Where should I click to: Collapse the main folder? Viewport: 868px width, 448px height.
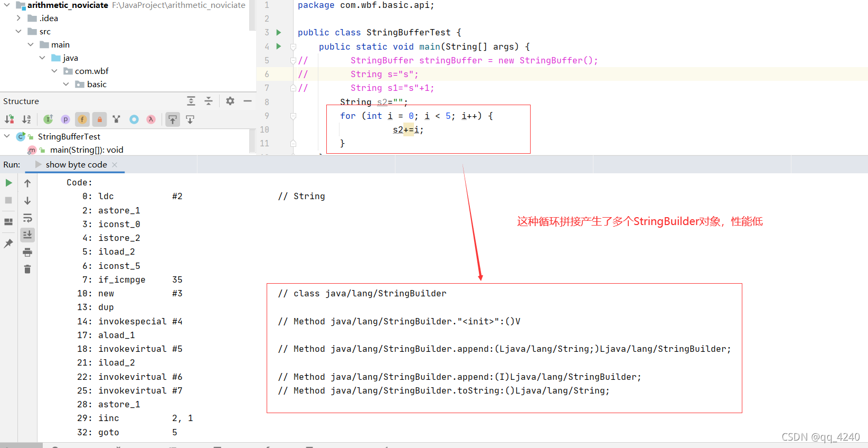[31, 44]
